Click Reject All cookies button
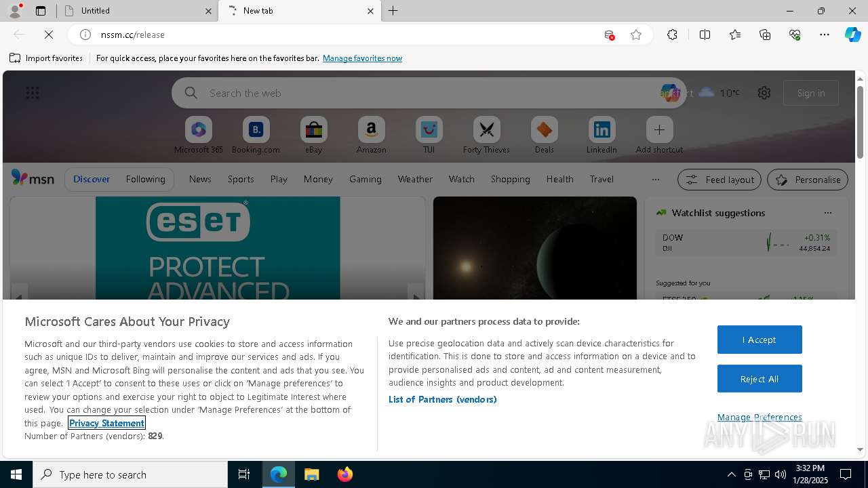The height and width of the screenshot is (488, 868). 759,379
